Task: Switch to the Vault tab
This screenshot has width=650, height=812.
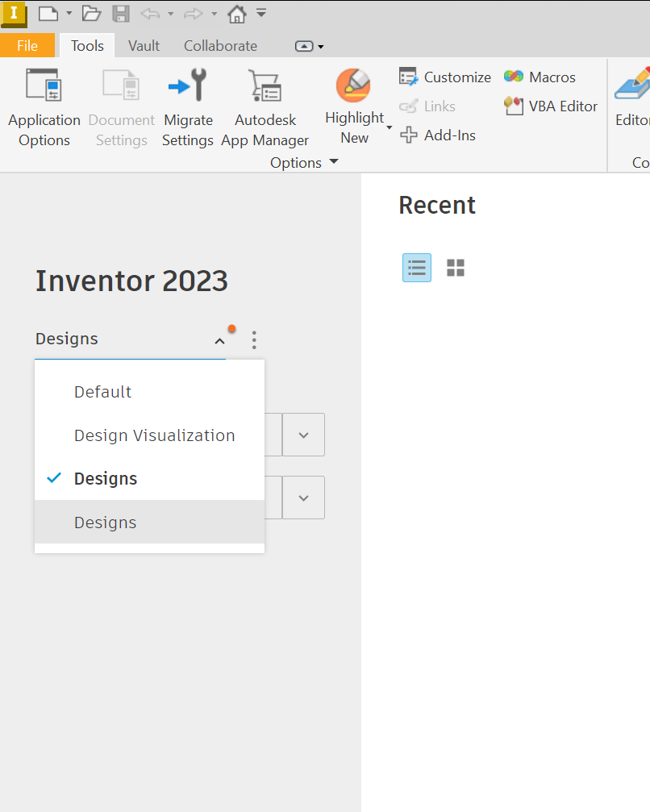Action: click(144, 46)
